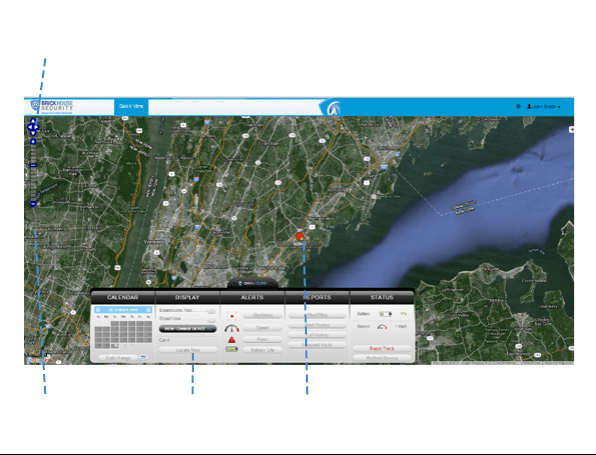596x455 pixels.
Task: Expand the map overlay at right edge
Action: (571, 130)
